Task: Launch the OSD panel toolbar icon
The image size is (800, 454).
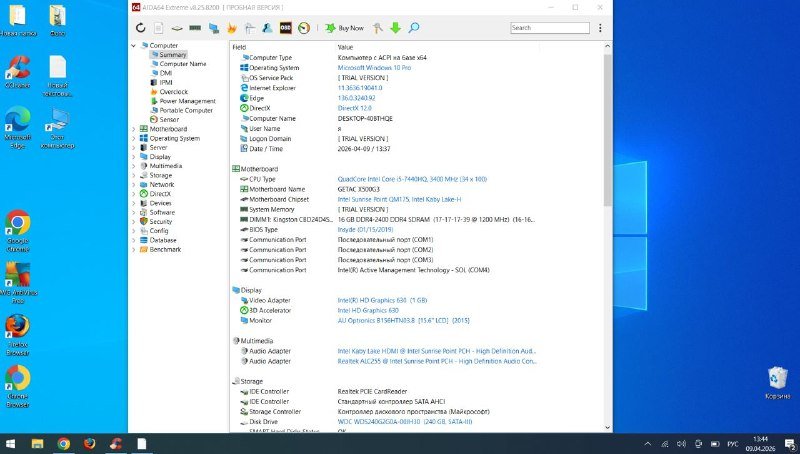Action: tap(286, 28)
